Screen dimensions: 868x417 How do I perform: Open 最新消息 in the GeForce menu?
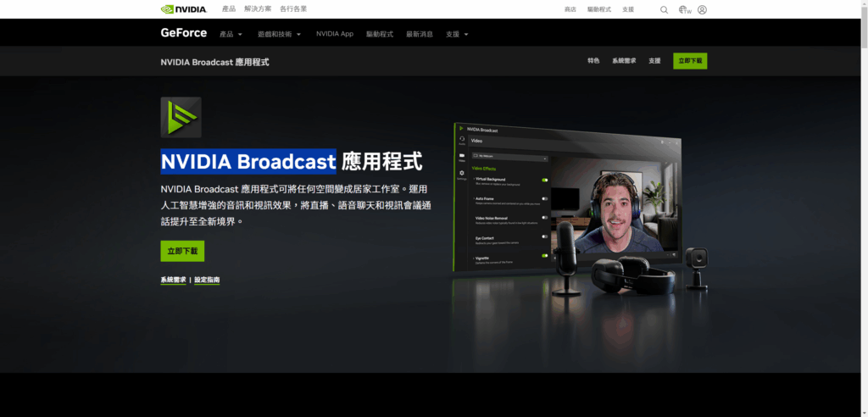tap(420, 35)
